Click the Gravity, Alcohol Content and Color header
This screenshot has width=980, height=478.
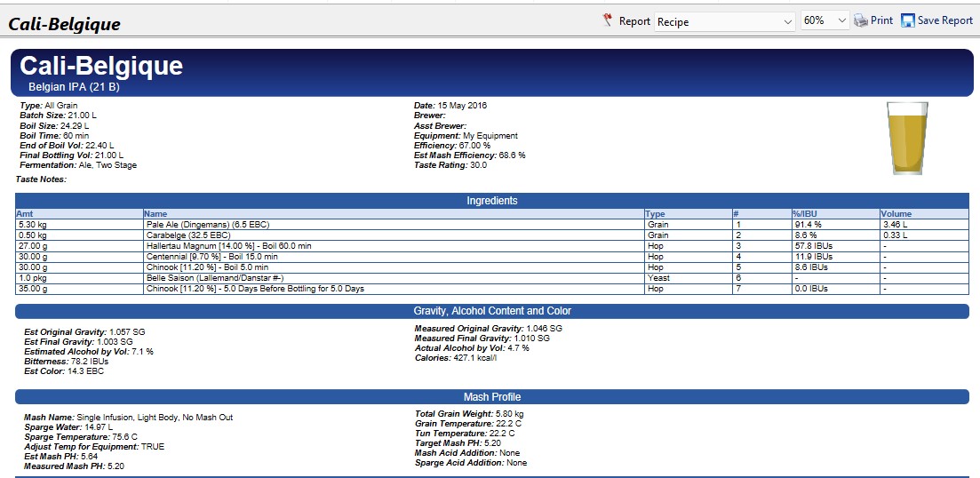tap(491, 311)
